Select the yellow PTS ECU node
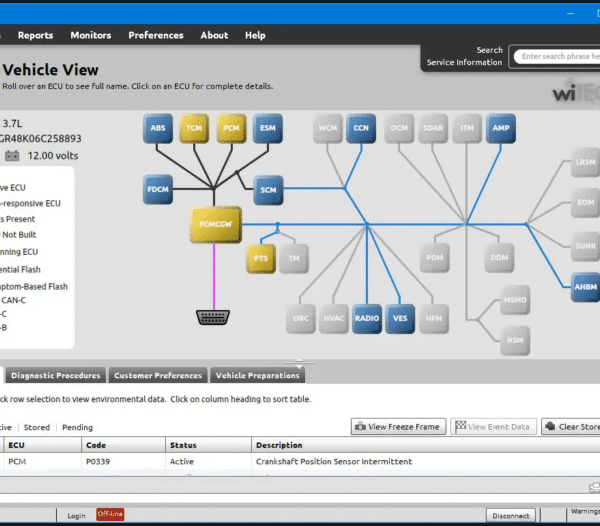Image resolution: width=600 pixels, height=526 pixels. tap(261, 258)
